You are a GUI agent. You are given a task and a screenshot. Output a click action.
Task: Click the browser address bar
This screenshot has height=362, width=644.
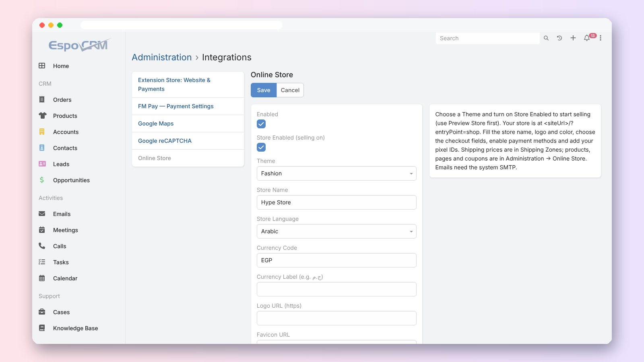click(x=181, y=25)
